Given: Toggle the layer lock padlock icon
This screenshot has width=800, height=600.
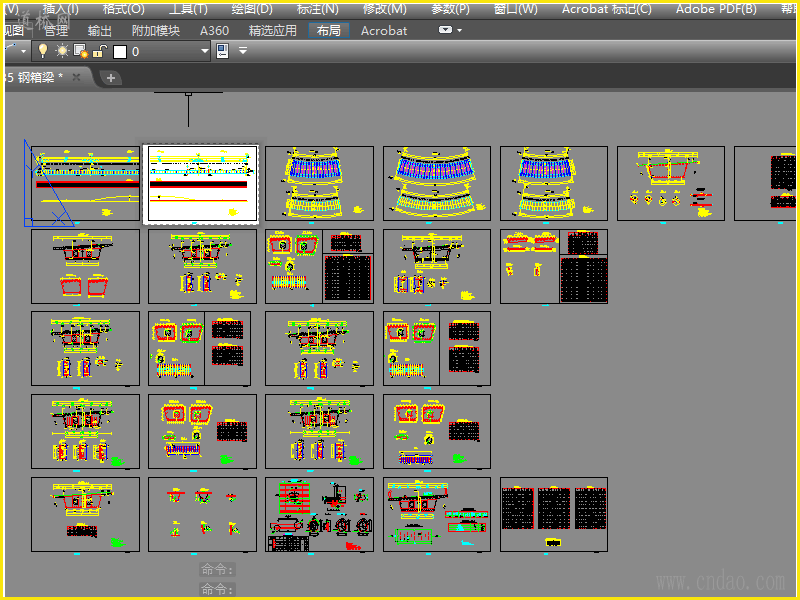Looking at the screenshot, I should coord(99,51).
